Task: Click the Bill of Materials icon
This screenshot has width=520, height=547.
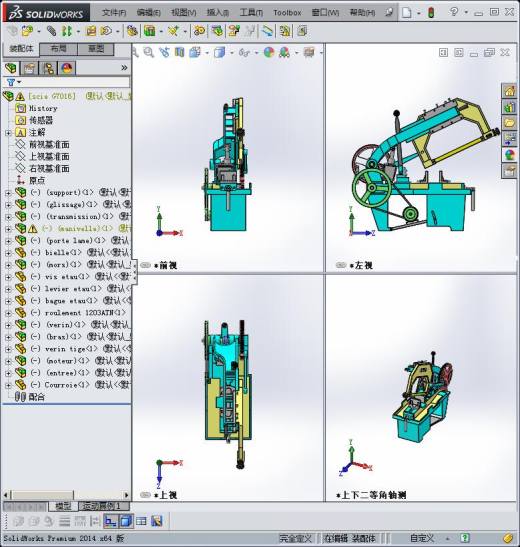Action: point(217,31)
